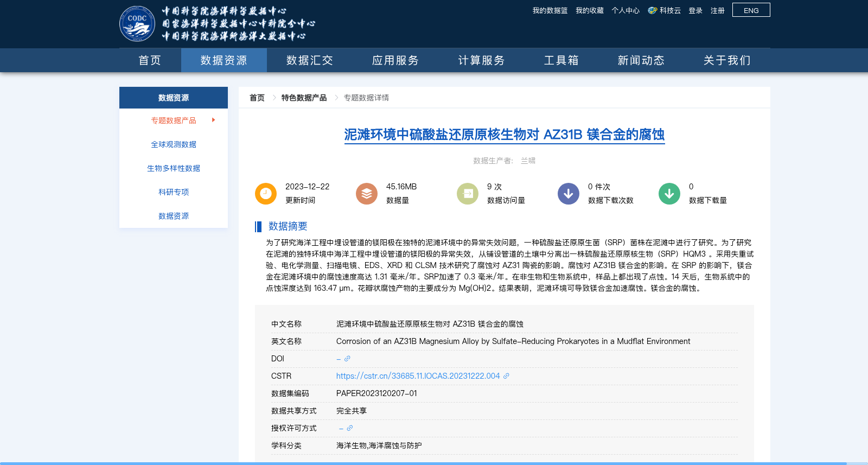This screenshot has height=465, width=868.
Task: Open 我的收藏 link
Action: click(x=590, y=10)
